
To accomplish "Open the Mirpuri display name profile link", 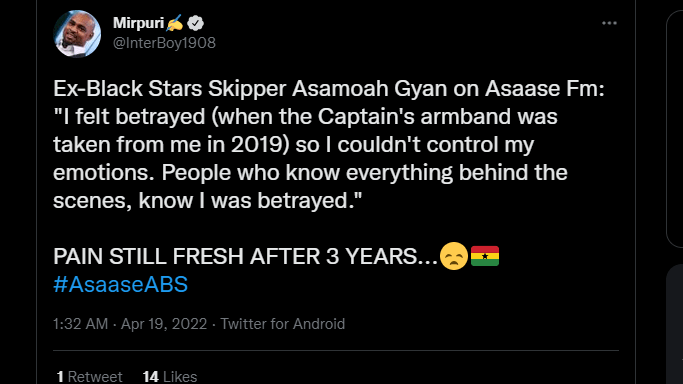I will pos(139,23).
